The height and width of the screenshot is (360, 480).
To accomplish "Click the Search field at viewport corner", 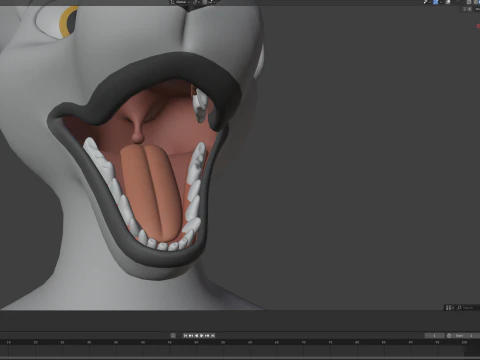I will (468, 308).
